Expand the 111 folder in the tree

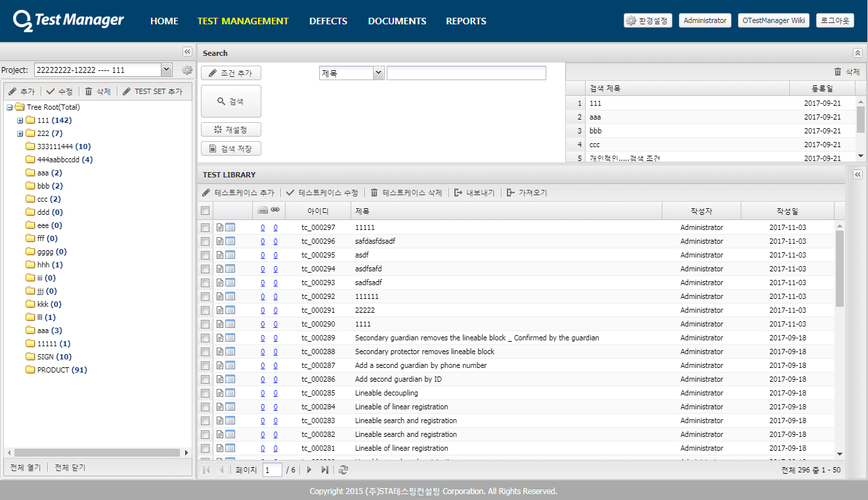pyautogui.click(x=20, y=120)
